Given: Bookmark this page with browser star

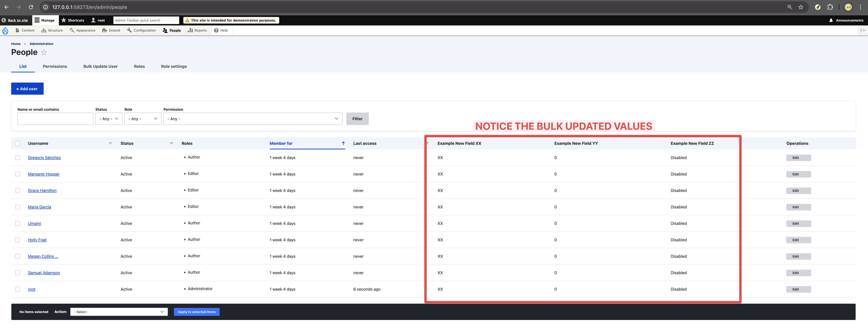Looking at the screenshot, I should (x=801, y=7).
